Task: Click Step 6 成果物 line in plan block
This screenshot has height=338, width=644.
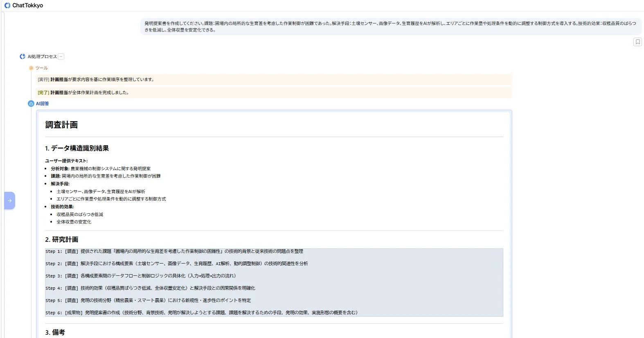Action: [201, 313]
